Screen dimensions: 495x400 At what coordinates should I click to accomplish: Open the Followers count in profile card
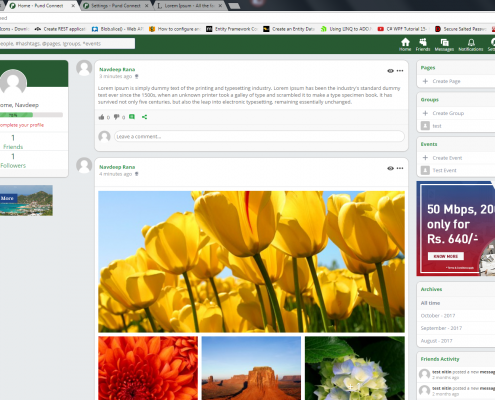coord(13,160)
